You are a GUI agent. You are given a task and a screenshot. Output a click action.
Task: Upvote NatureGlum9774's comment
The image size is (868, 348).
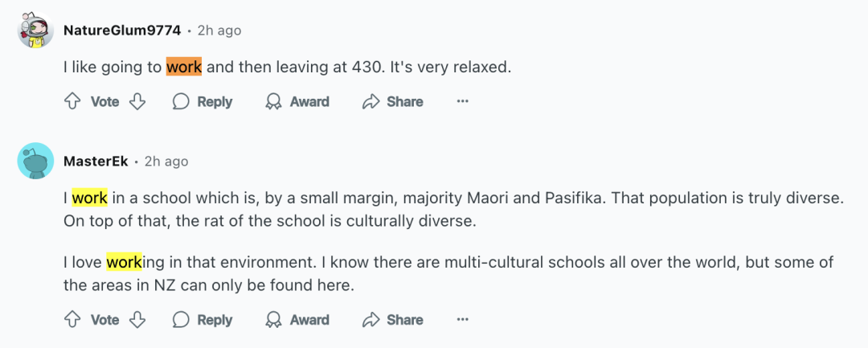tap(72, 102)
